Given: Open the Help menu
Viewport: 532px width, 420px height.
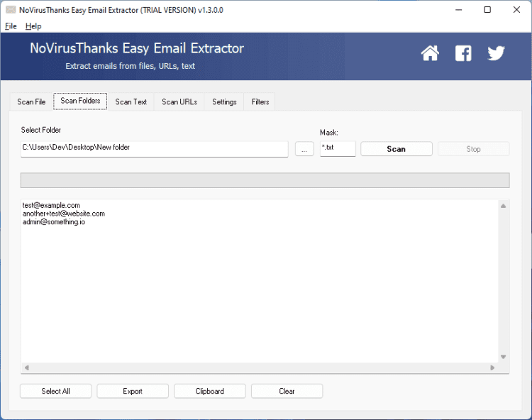Looking at the screenshot, I should pyautogui.click(x=33, y=26).
